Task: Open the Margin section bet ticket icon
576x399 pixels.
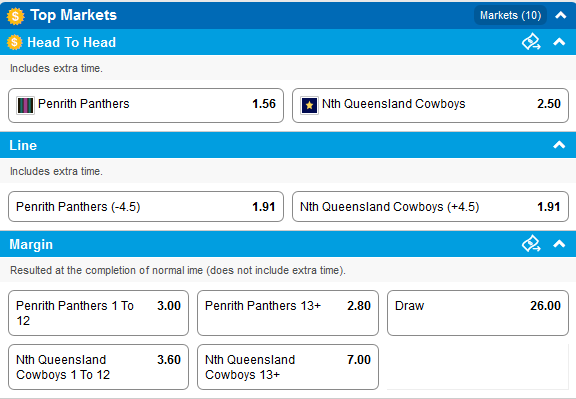Action: [531, 244]
